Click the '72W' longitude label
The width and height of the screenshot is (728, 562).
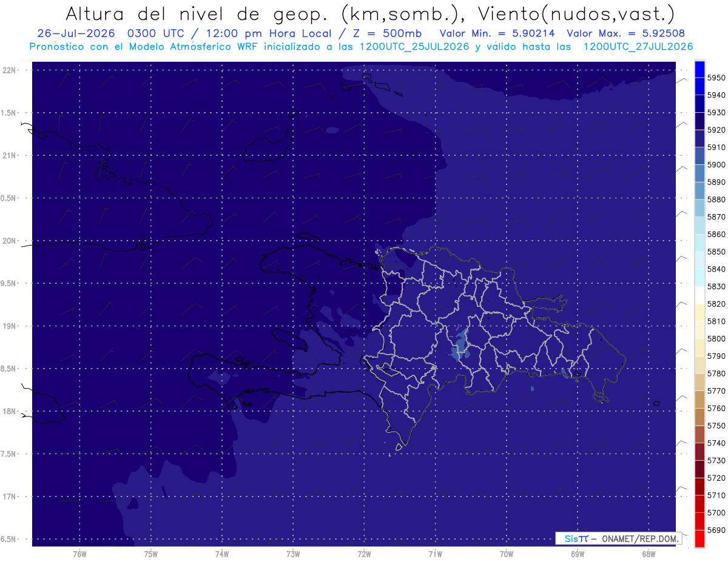[364, 554]
